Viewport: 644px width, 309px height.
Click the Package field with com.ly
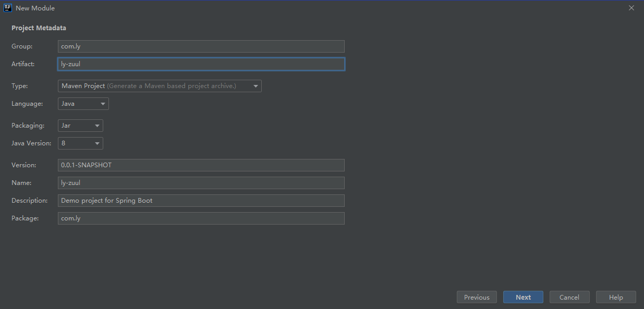(201, 218)
